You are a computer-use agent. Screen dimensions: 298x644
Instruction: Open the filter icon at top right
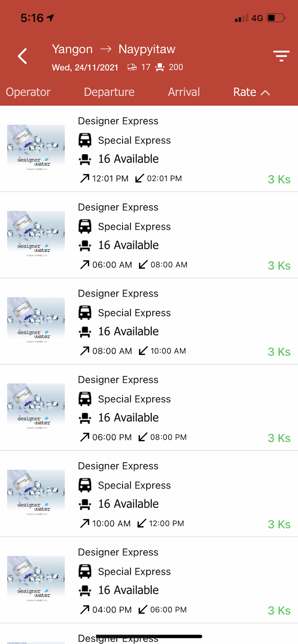click(x=281, y=56)
